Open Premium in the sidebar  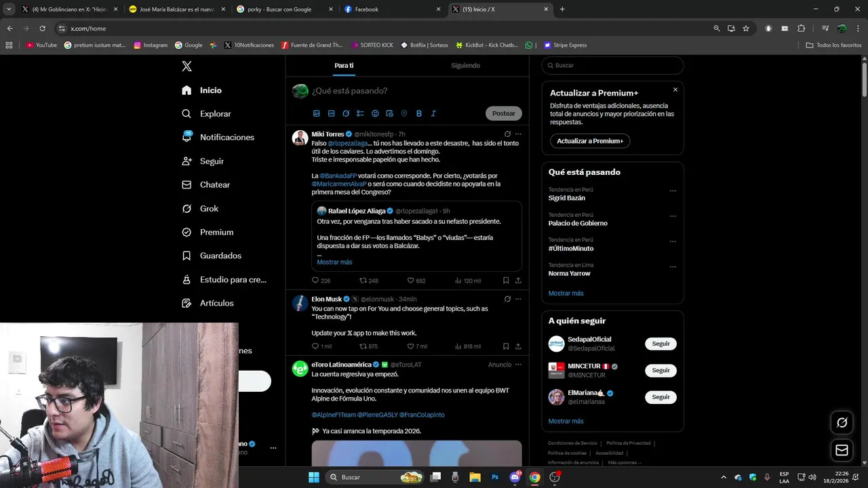[x=208, y=232]
